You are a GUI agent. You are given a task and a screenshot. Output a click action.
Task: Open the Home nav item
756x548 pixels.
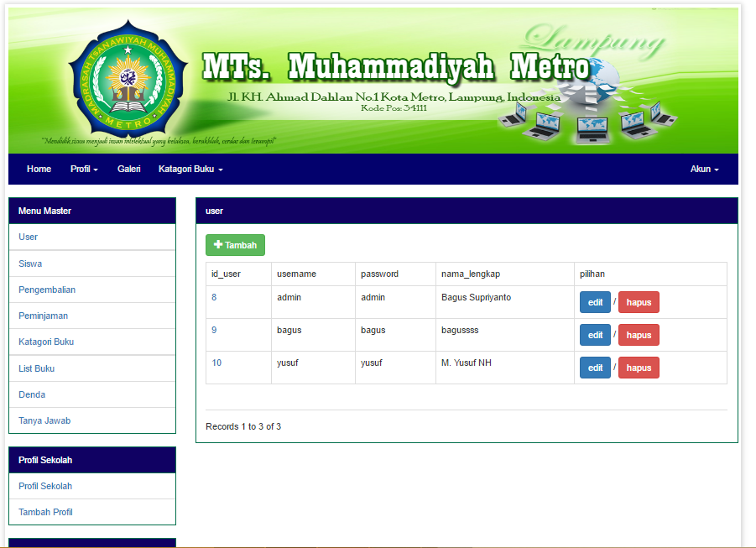[39, 169]
